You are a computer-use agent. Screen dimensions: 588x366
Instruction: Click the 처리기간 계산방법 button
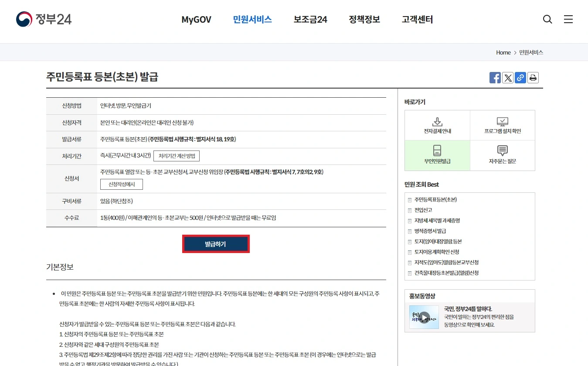176,156
